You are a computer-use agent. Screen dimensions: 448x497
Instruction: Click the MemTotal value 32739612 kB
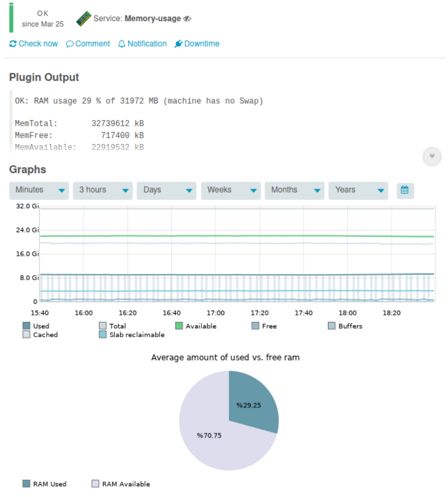coord(117,123)
